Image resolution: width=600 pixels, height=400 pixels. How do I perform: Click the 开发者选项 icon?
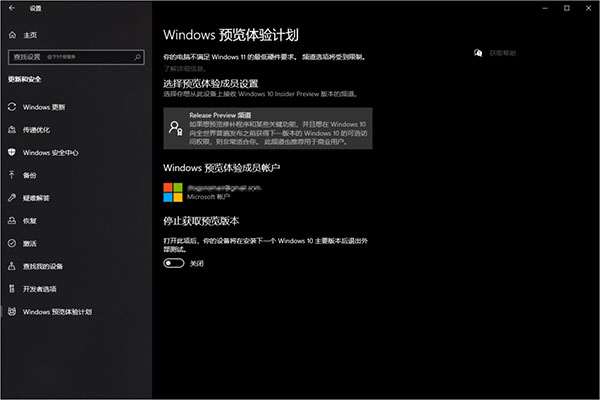[12, 289]
